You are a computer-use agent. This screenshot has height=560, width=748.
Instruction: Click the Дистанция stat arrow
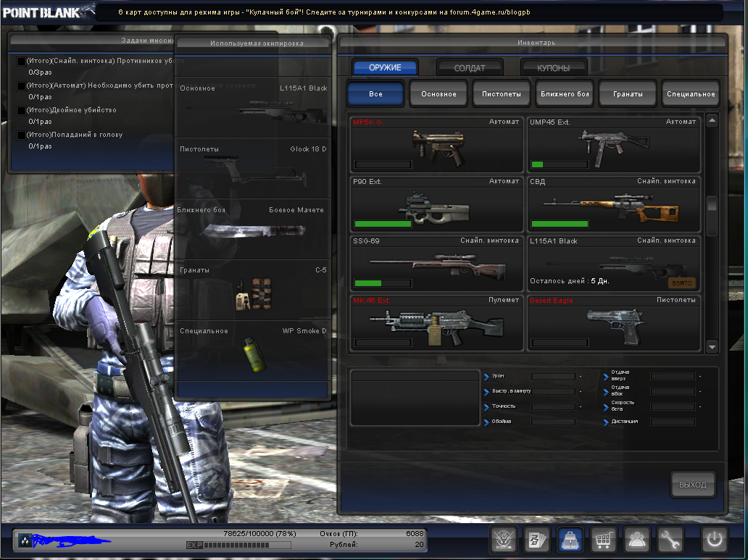(x=606, y=422)
